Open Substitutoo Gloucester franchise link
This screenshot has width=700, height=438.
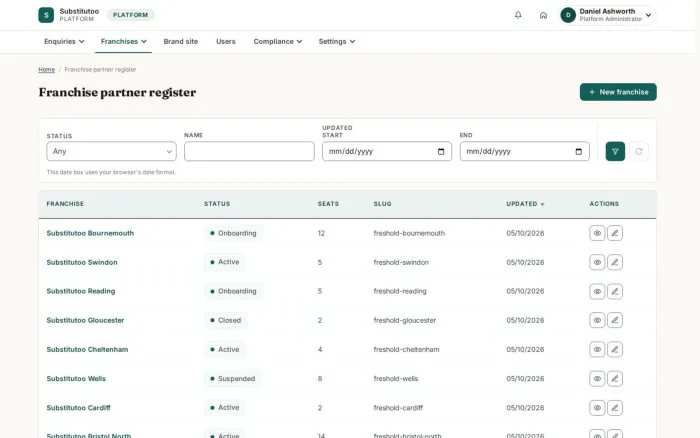pos(85,320)
